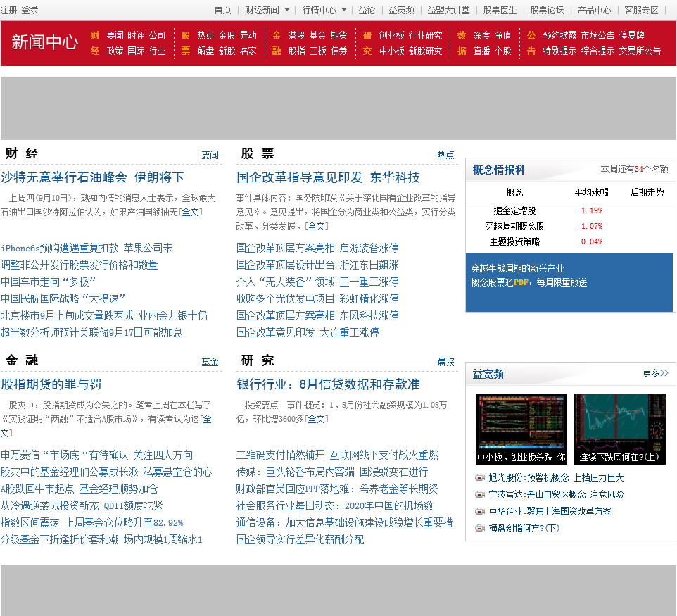Open 时评 in the red navigation bar
Viewport: 677px width, 616px height.
pos(136,35)
